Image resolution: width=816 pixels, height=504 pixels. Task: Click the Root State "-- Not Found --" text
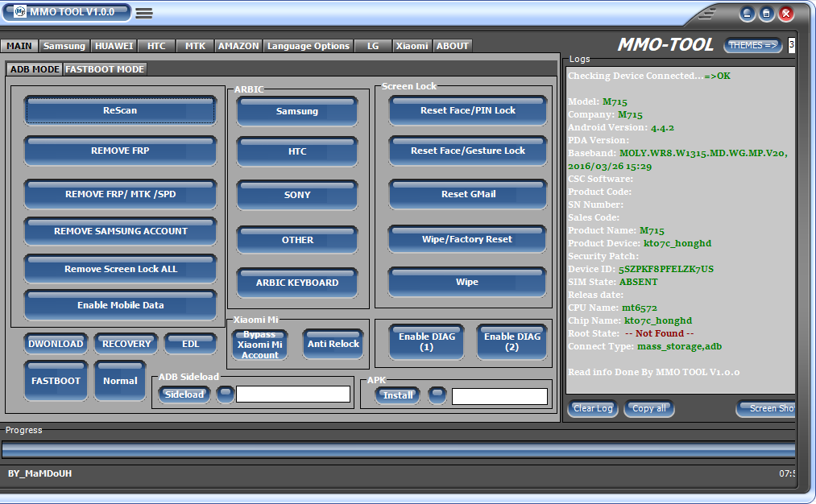(x=660, y=333)
